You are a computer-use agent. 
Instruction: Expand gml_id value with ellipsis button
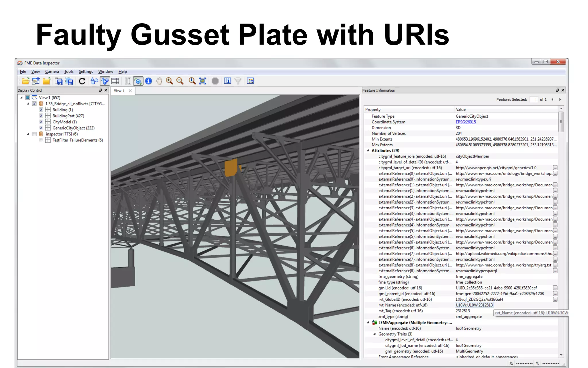pyautogui.click(x=555, y=288)
